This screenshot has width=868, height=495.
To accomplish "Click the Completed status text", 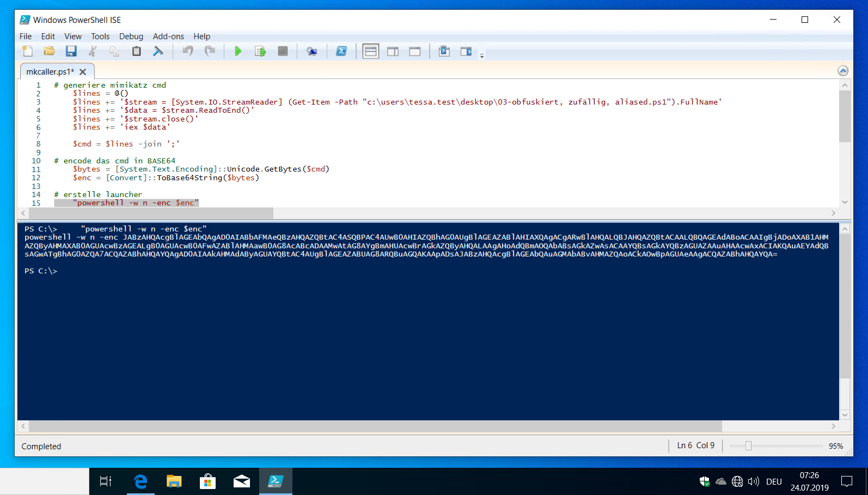I will (x=41, y=447).
